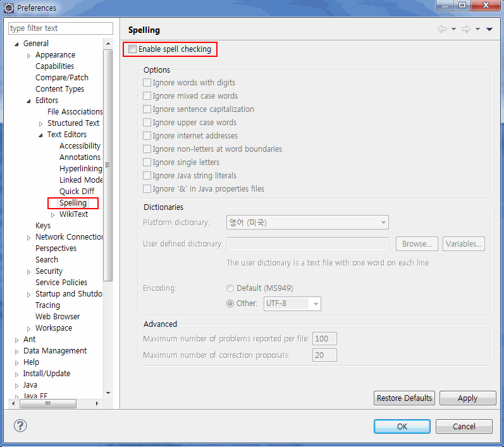The height and width of the screenshot is (447, 504).
Task: Select Quick Diff preference page
Action: pyautogui.click(x=77, y=191)
